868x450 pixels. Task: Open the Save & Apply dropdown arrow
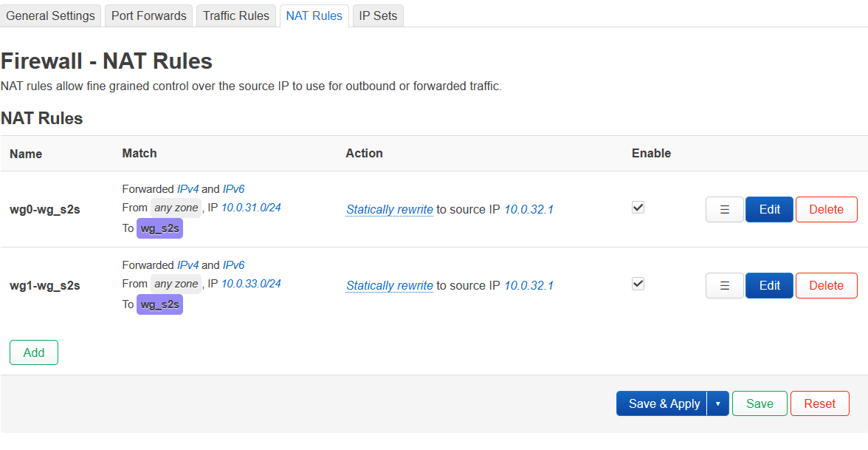tap(718, 404)
